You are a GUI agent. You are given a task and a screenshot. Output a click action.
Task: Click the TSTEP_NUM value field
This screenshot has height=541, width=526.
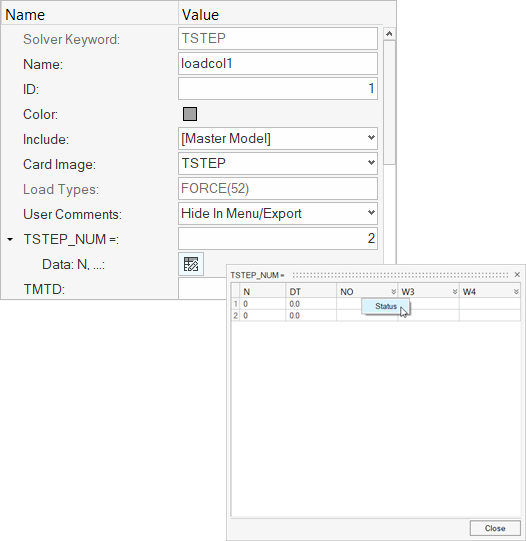pyautogui.click(x=278, y=238)
